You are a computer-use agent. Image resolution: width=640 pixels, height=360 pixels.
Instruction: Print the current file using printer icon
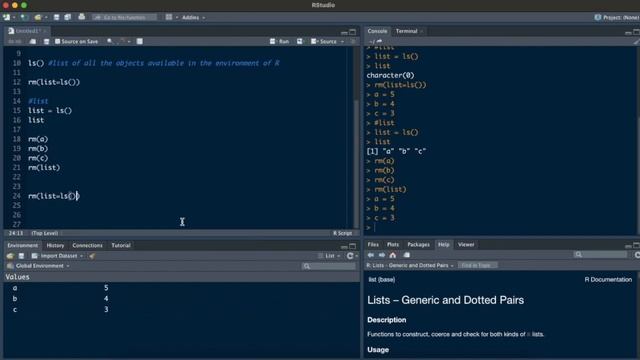click(x=82, y=17)
